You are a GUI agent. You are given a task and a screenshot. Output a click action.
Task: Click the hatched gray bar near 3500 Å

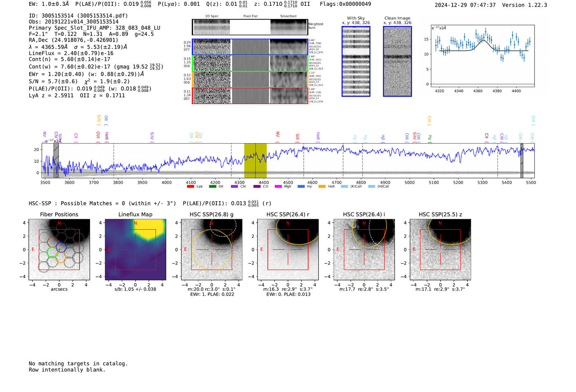[56, 160]
